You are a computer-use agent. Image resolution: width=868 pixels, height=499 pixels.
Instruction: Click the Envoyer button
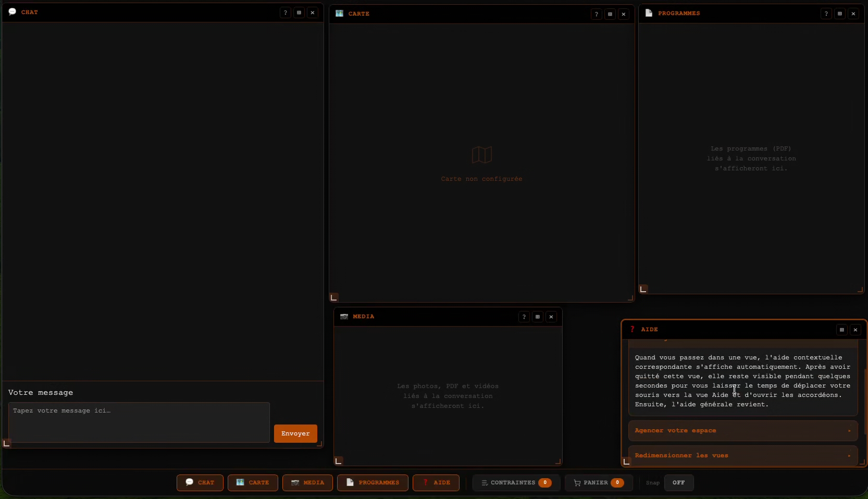tap(295, 433)
